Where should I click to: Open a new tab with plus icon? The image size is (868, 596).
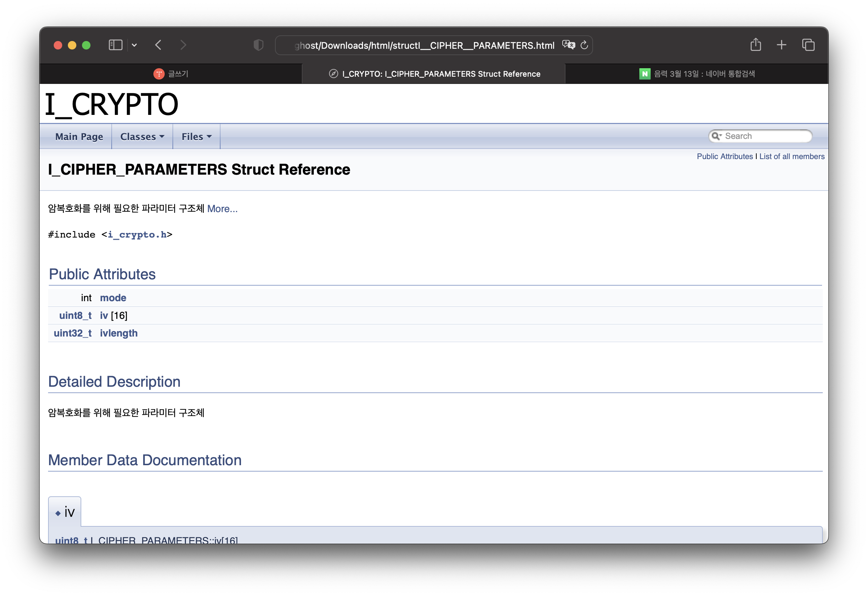781,45
